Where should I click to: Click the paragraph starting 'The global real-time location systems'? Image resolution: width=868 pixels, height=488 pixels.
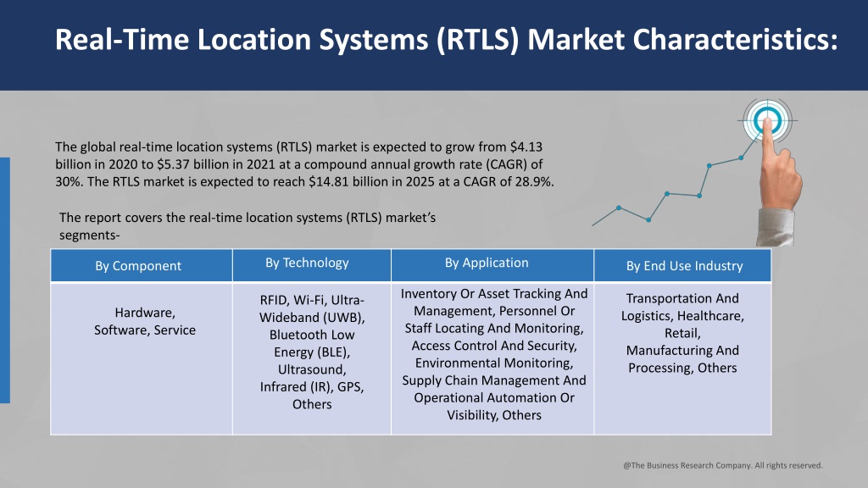tap(304, 164)
